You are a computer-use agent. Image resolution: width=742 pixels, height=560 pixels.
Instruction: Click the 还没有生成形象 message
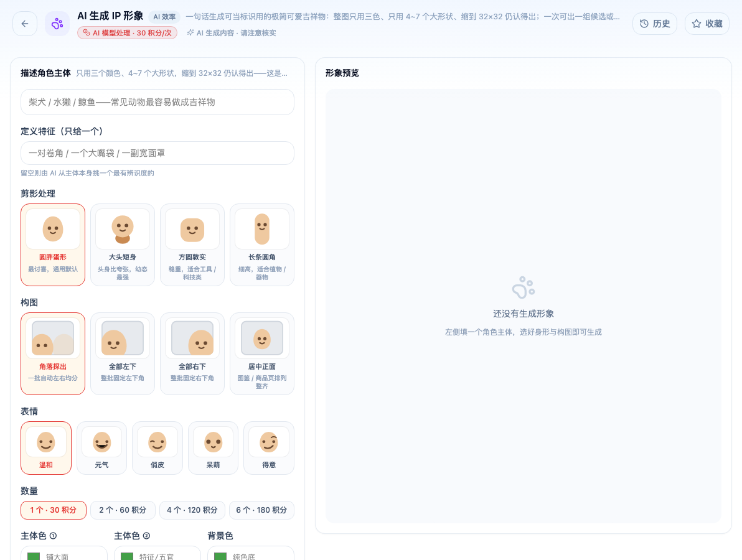524,314
